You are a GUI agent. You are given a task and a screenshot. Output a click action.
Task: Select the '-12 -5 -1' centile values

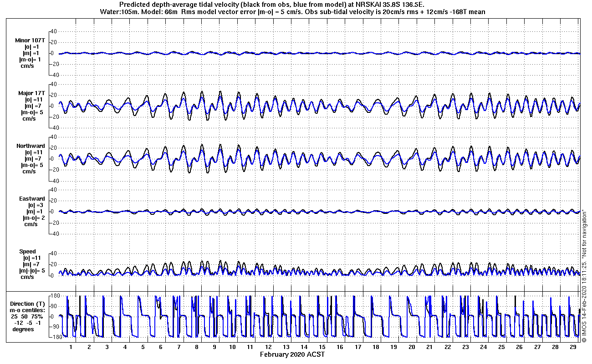click(x=28, y=323)
